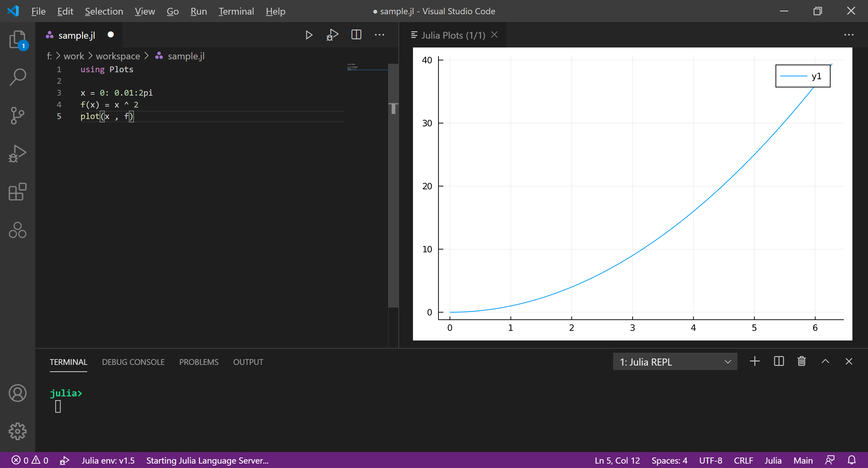Open the Terminal menu
The image size is (868, 468).
pyautogui.click(x=236, y=11)
